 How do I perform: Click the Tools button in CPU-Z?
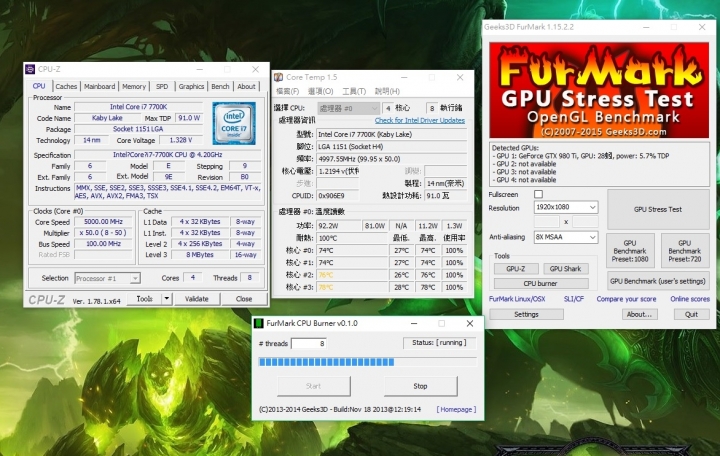tap(144, 298)
